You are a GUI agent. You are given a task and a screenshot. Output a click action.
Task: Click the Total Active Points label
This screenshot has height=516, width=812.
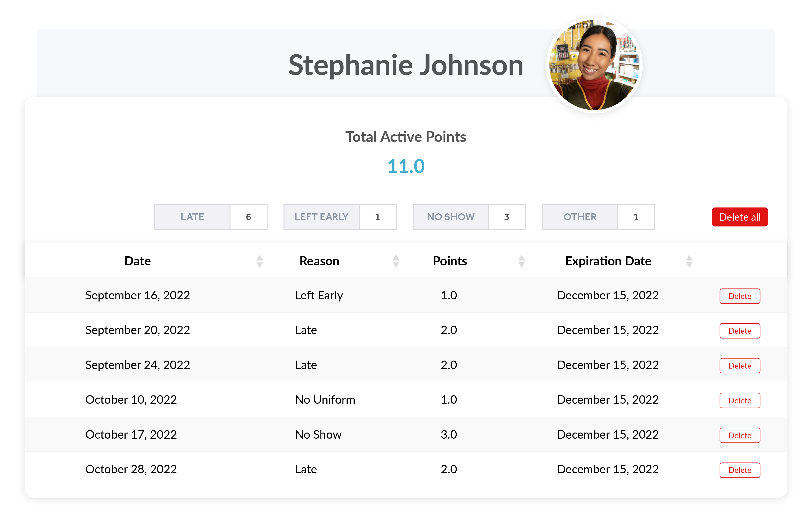tap(406, 137)
